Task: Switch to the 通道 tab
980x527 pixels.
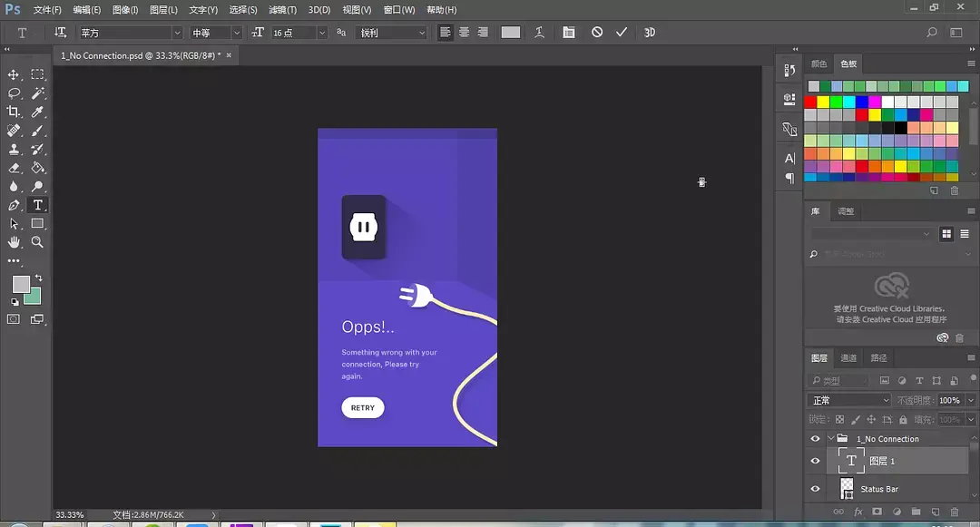Action: 848,358
